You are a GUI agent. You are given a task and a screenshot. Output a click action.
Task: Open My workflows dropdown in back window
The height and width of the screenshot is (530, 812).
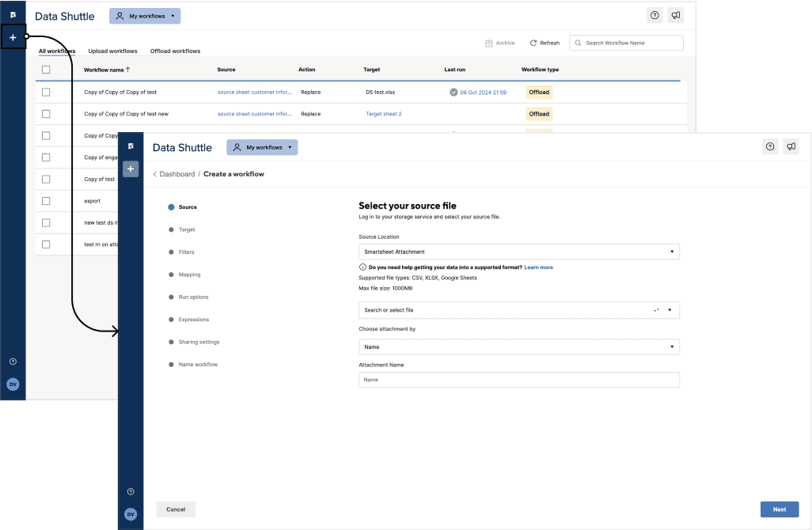[x=145, y=16]
